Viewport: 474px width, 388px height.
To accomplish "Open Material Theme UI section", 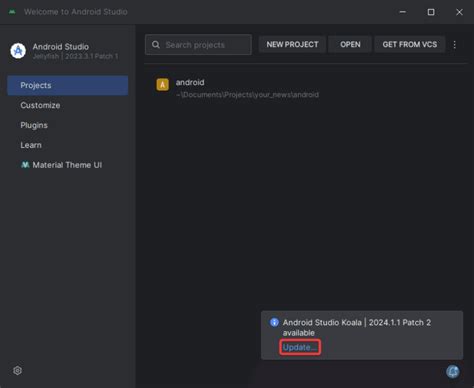I will 68,165.
